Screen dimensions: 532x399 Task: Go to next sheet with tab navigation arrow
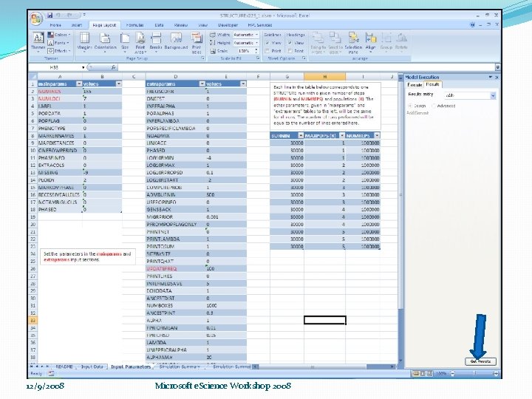point(42,366)
